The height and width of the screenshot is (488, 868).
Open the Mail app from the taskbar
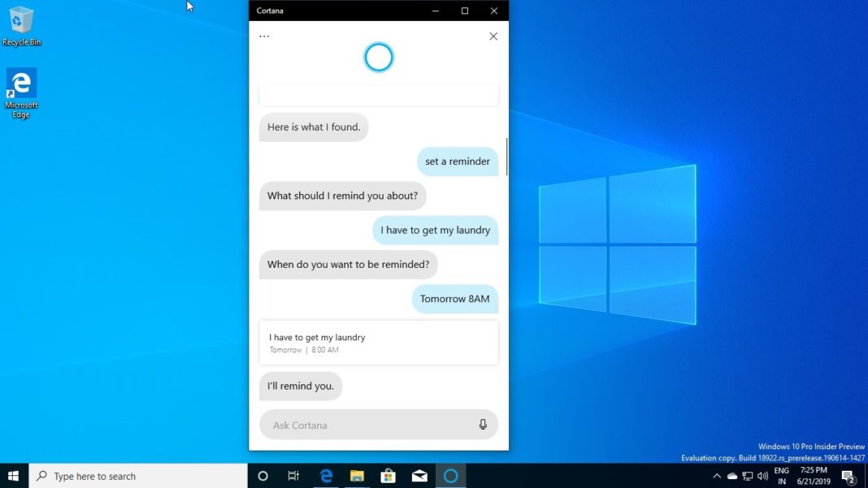(419, 476)
